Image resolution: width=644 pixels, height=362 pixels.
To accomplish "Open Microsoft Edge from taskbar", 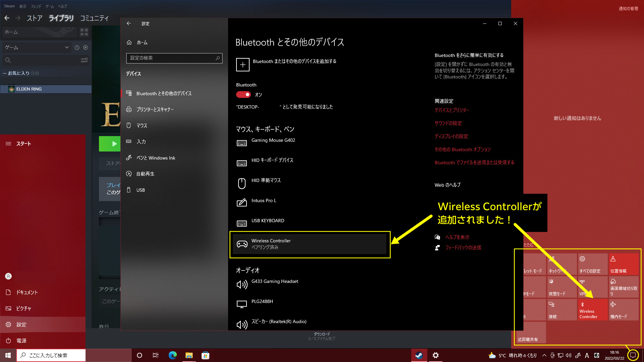I will coord(173,355).
